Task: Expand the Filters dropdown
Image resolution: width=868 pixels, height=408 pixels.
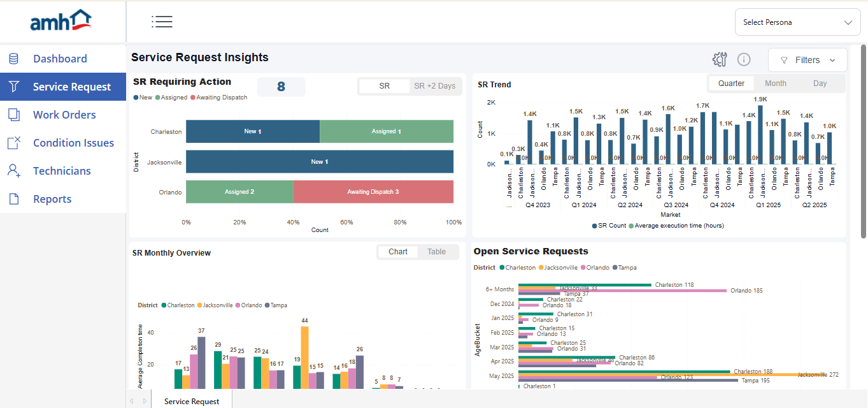Action: click(x=808, y=60)
